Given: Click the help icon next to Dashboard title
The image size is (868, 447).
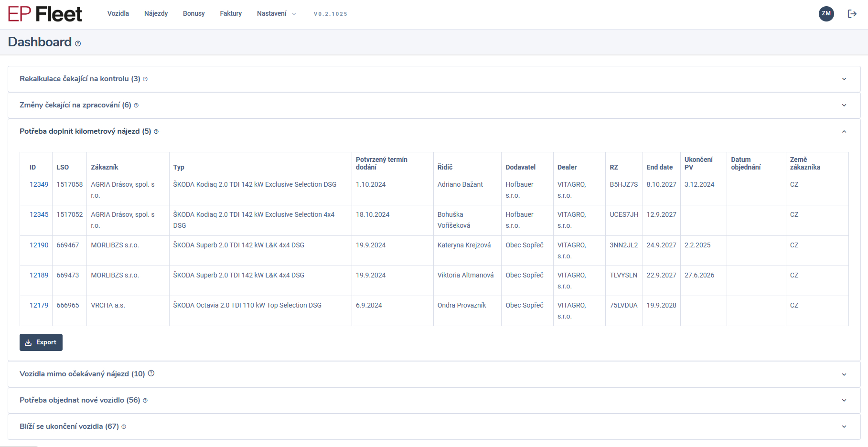Looking at the screenshot, I should pos(78,43).
